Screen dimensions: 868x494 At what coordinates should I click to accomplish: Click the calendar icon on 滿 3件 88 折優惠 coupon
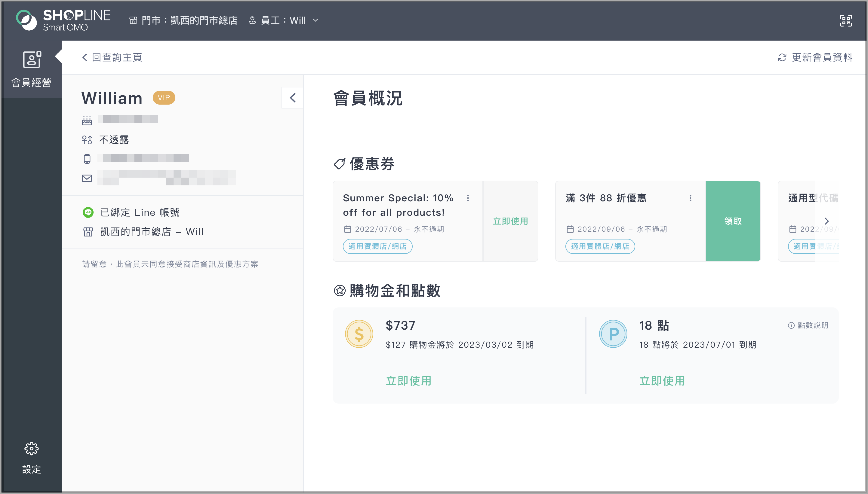(570, 229)
